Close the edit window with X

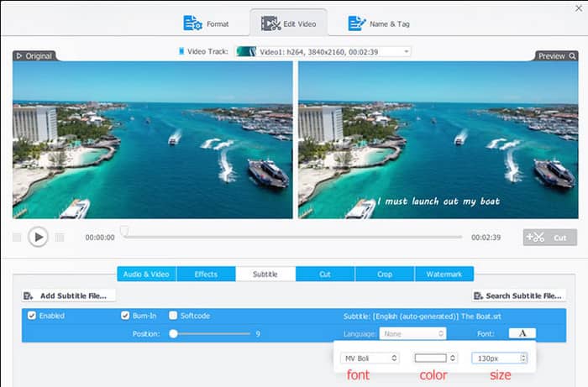579,8
